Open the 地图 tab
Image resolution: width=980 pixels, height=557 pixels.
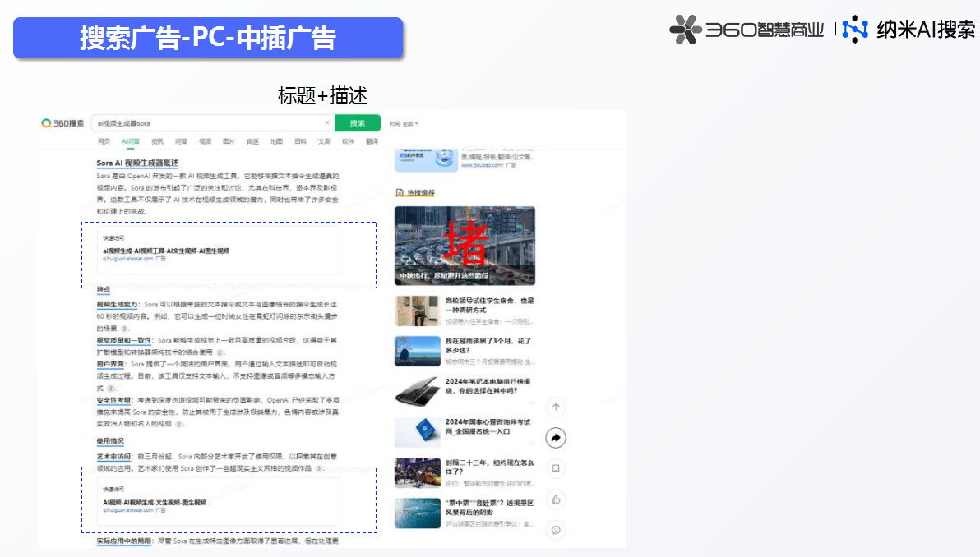pyautogui.click(x=276, y=142)
